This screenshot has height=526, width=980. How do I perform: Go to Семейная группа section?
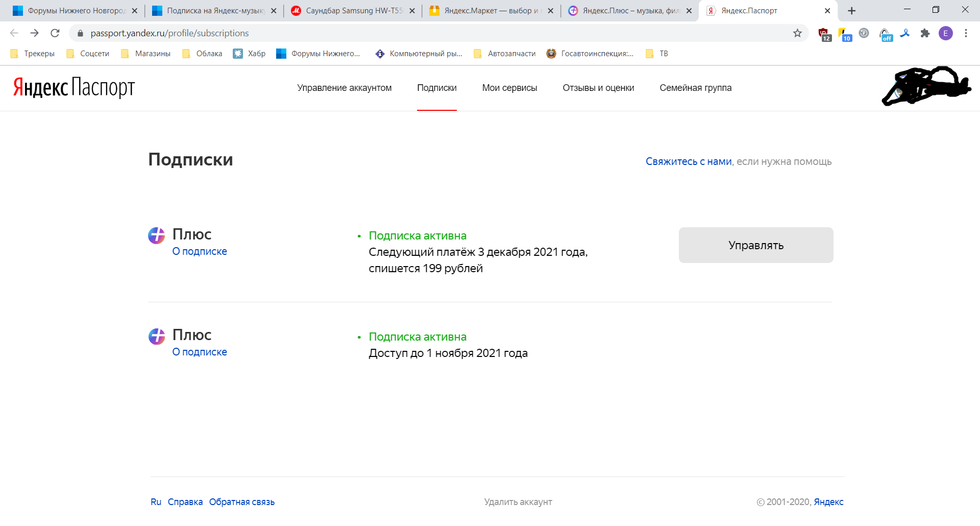(x=695, y=88)
